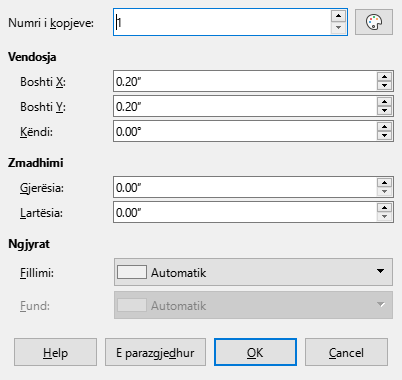Increase Gjerësia value

tap(384, 183)
